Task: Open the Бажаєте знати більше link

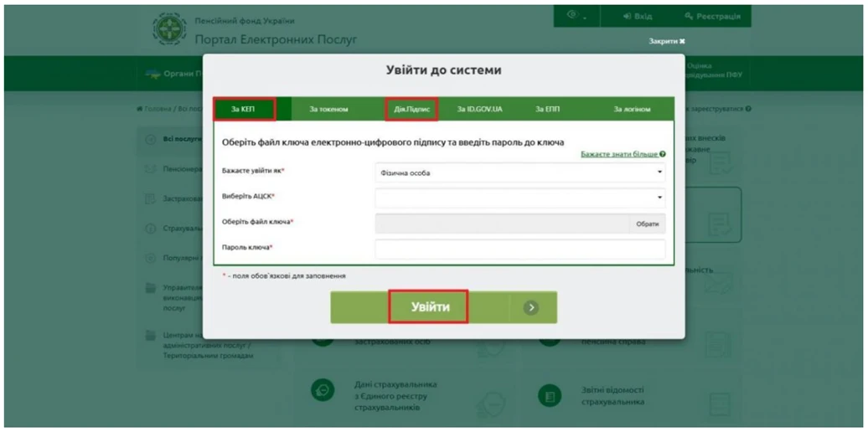Action: (x=623, y=154)
